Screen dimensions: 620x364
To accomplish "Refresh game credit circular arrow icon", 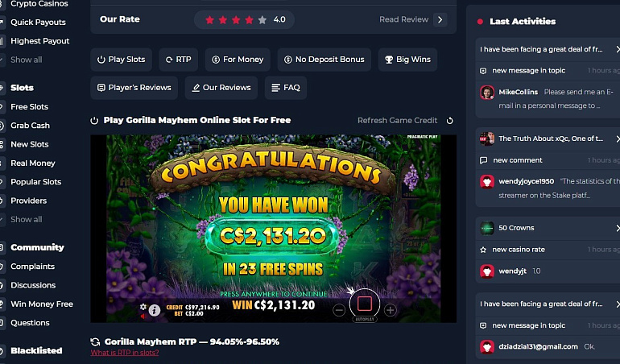I will (449, 121).
